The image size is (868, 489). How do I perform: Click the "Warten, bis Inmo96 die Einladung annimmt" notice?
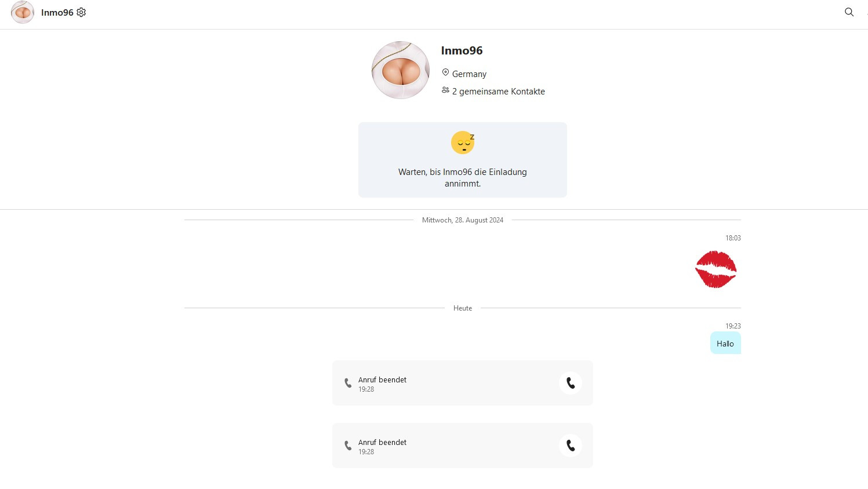463,177
